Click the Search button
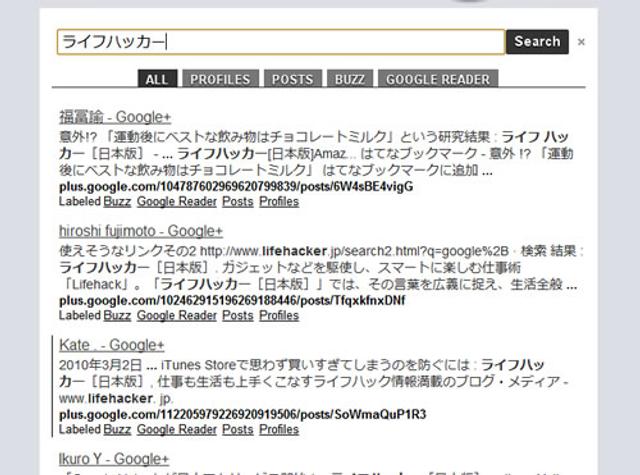The image size is (640, 475). (537, 42)
